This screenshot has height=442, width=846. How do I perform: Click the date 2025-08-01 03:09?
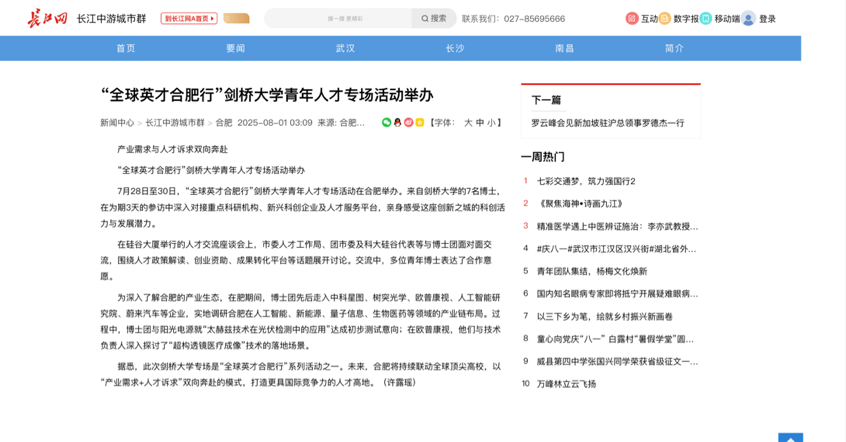coord(275,123)
